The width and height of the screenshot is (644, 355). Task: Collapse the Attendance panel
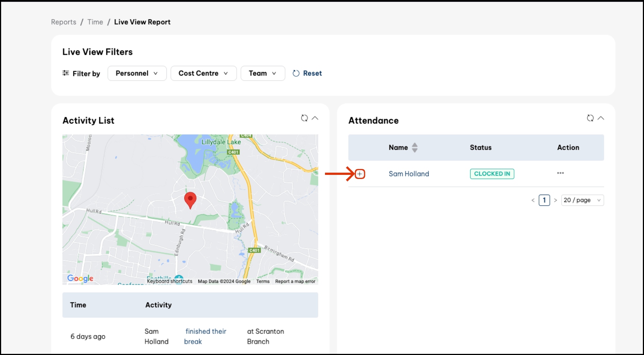(601, 118)
